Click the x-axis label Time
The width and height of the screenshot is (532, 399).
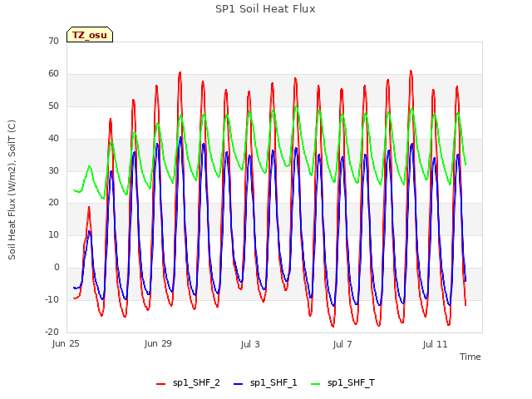click(x=470, y=357)
